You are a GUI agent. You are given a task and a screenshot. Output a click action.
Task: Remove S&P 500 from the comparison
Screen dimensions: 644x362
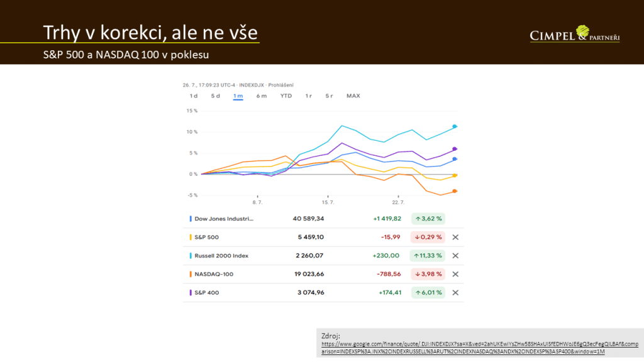coord(455,238)
